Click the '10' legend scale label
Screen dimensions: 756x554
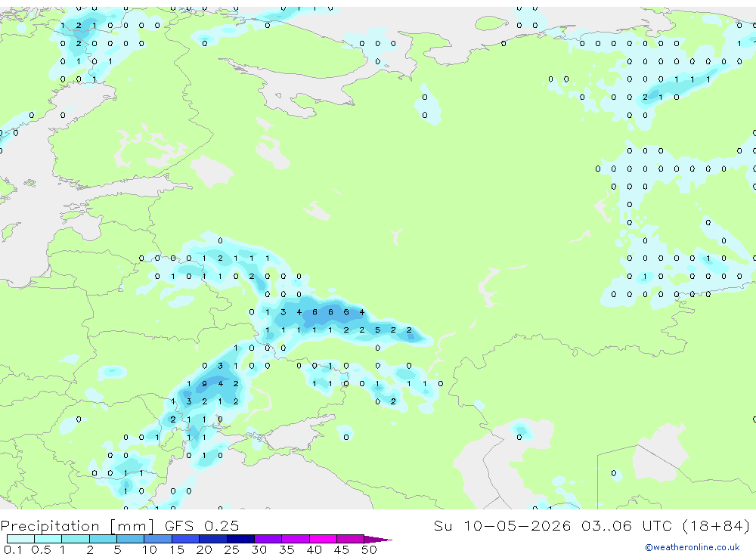[150, 549]
